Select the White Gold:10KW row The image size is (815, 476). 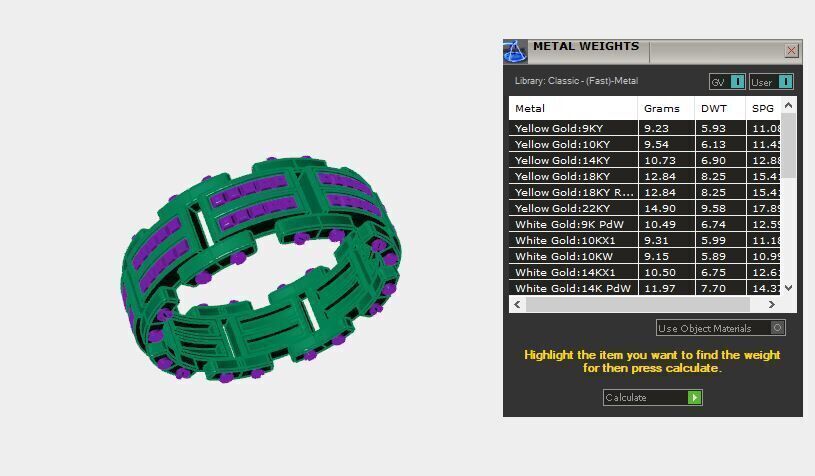(645, 256)
